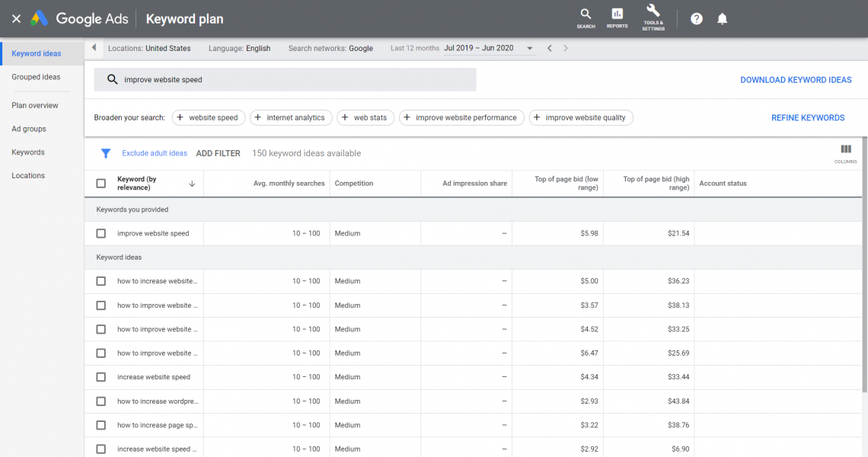Go to Plan overview in sidebar
The image size is (868, 457).
click(35, 106)
